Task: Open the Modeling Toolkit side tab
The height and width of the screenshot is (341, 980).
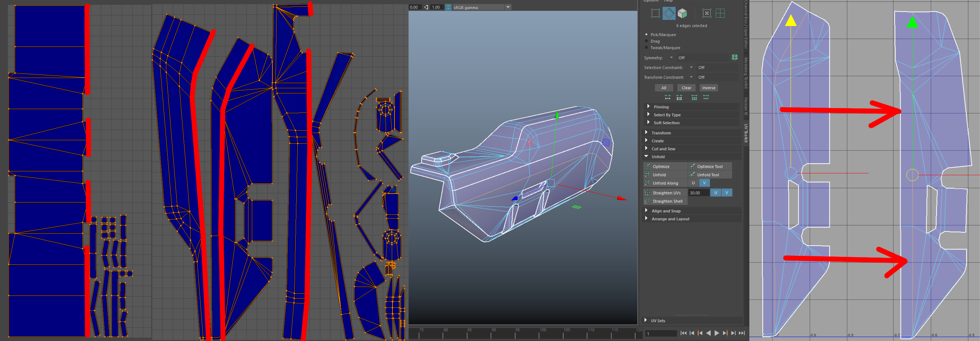Action: click(x=746, y=73)
